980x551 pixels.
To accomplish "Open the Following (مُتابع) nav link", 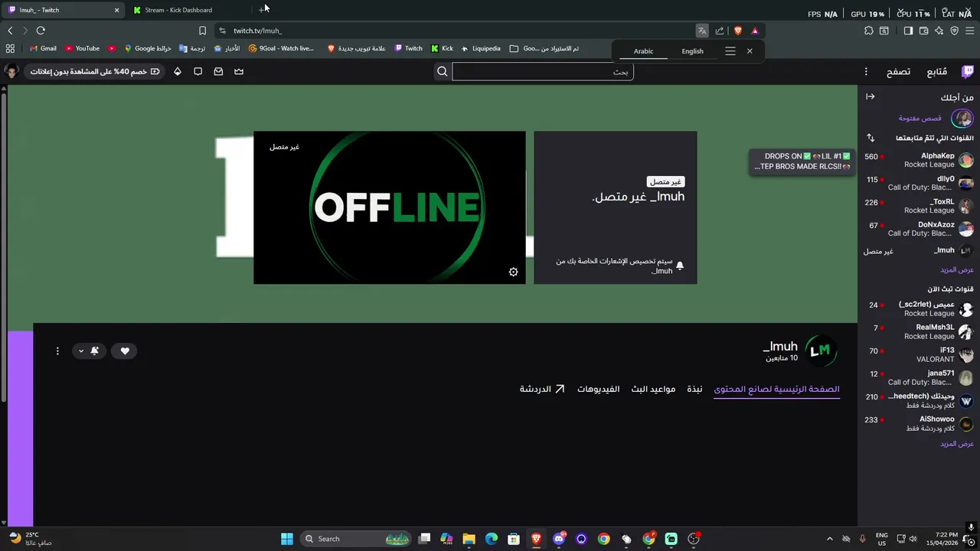I will coord(937,71).
